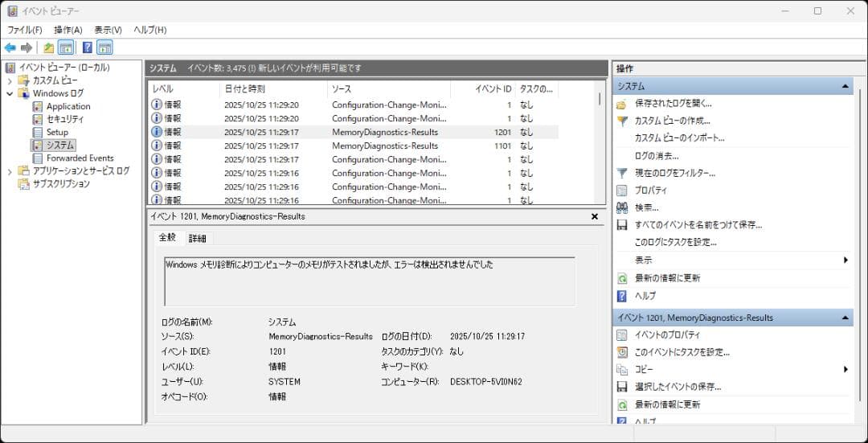The image size is (868, 443).
Task: Click the 現在のログをフィルター funnel icon
Action: 621,174
